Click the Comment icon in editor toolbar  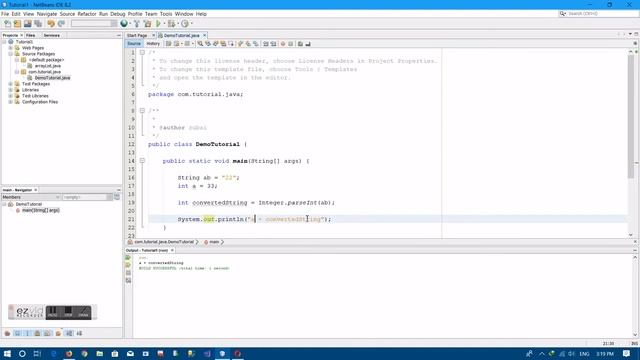(300, 44)
